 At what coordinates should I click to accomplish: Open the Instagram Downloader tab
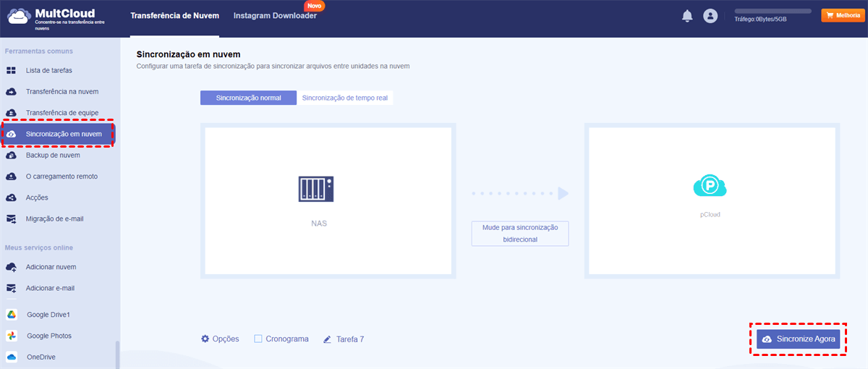click(x=275, y=15)
